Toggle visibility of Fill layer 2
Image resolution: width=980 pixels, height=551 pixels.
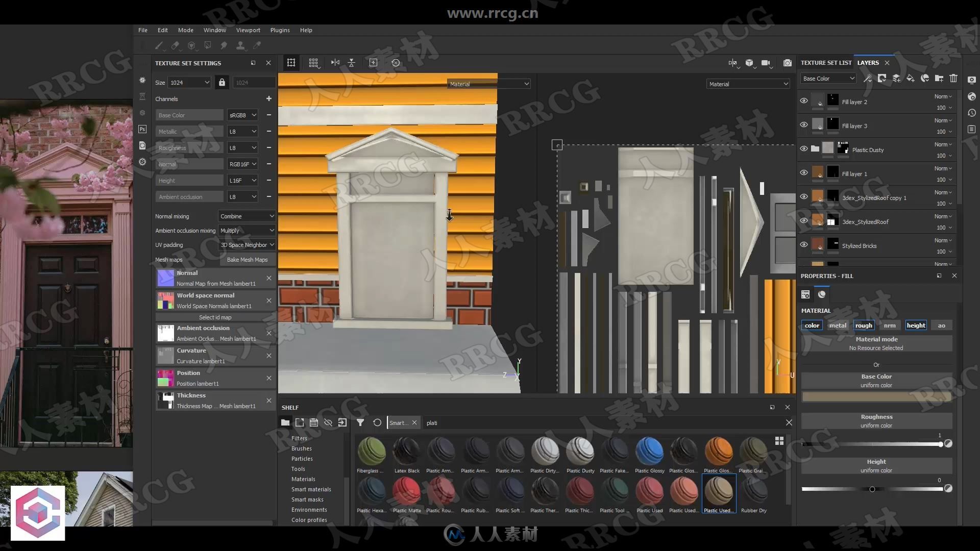(804, 101)
